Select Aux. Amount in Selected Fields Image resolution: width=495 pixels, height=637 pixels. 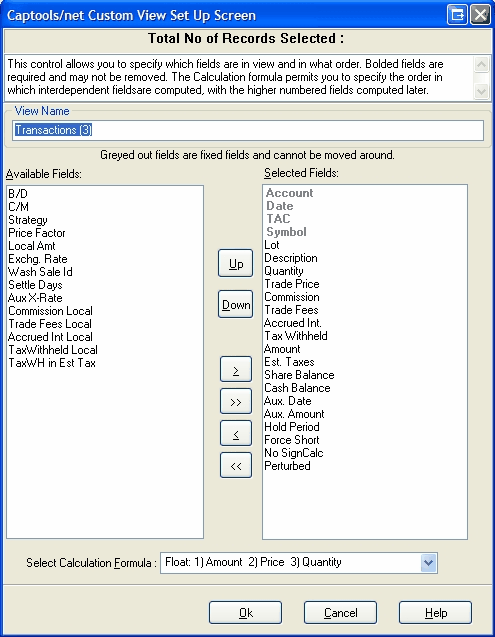[294, 414]
